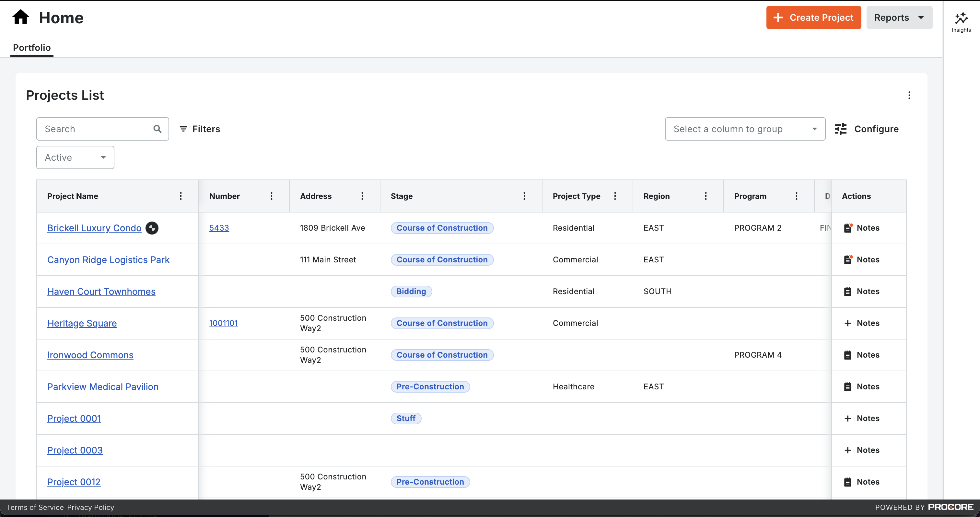Open Haven Court Townhomes project link
Image resolution: width=980 pixels, height=517 pixels.
101,292
